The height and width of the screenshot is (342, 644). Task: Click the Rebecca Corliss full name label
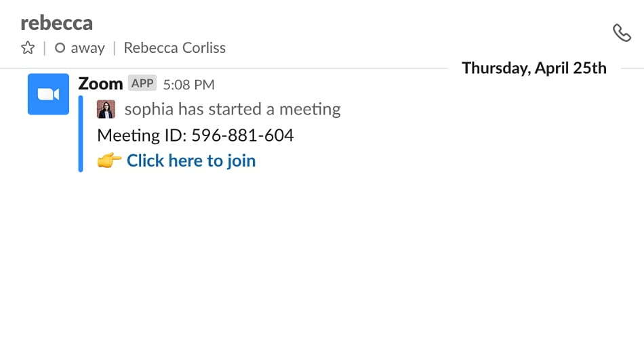click(174, 48)
